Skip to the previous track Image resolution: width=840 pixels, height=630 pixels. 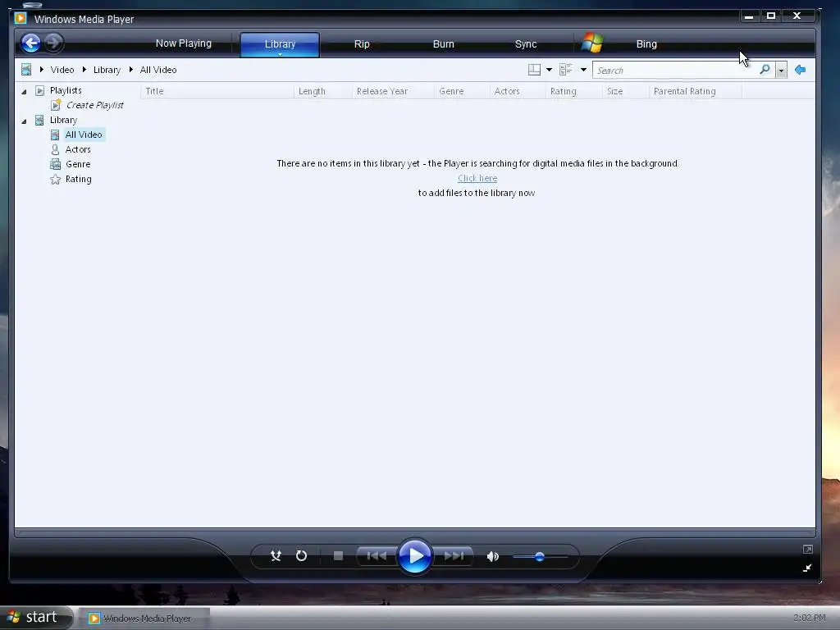[377, 556]
